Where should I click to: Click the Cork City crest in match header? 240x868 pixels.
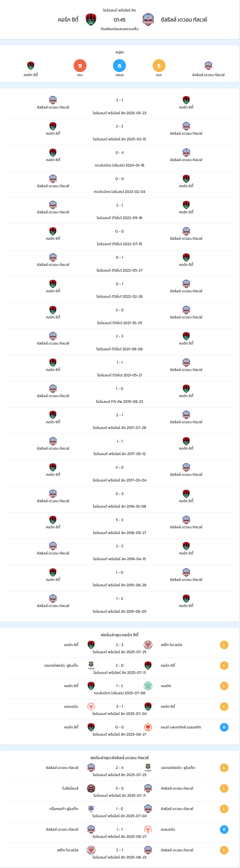click(91, 20)
